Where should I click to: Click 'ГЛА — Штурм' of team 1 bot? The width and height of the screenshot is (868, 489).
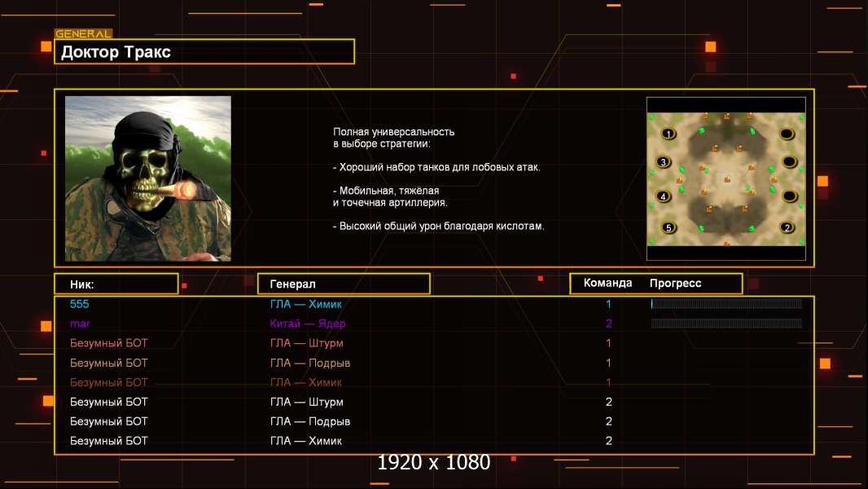(x=307, y=343)
